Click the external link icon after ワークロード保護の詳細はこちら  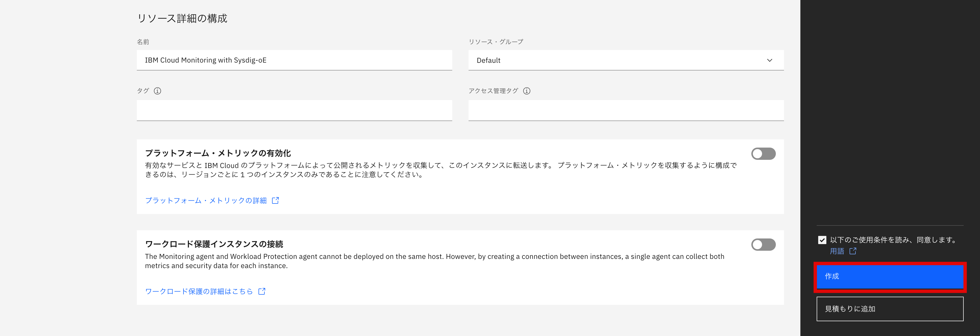click(x=262, y=291)
